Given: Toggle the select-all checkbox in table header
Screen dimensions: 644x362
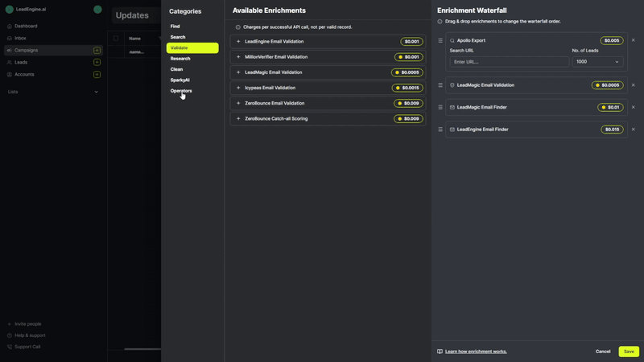Looking at the screenshot, I should 116,38.
